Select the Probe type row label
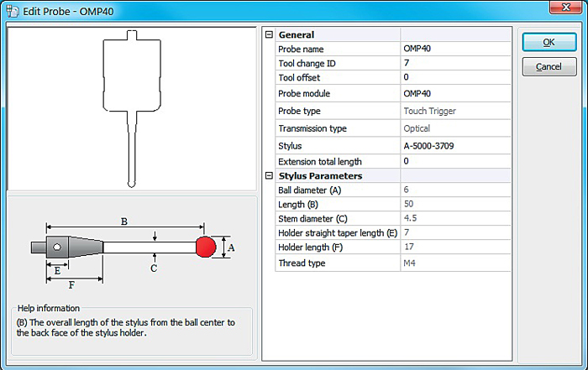This screenshot has height=370, width=588. pyautogui.click(x=299, y=112)
